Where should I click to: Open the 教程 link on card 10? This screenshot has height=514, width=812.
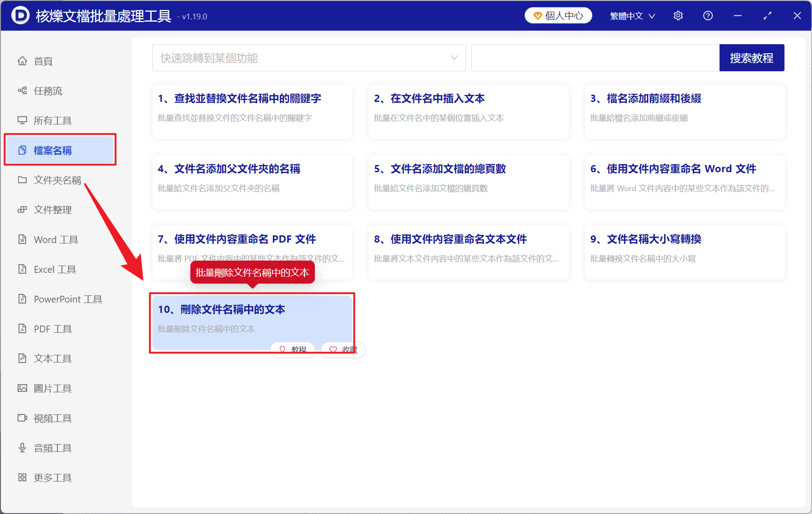pyautogui.click(x=292, y=349)
